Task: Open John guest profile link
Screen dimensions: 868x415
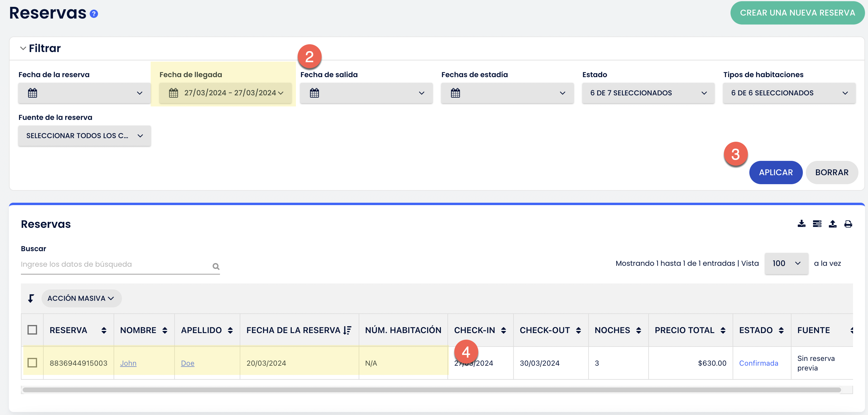Action: [128, 363]
